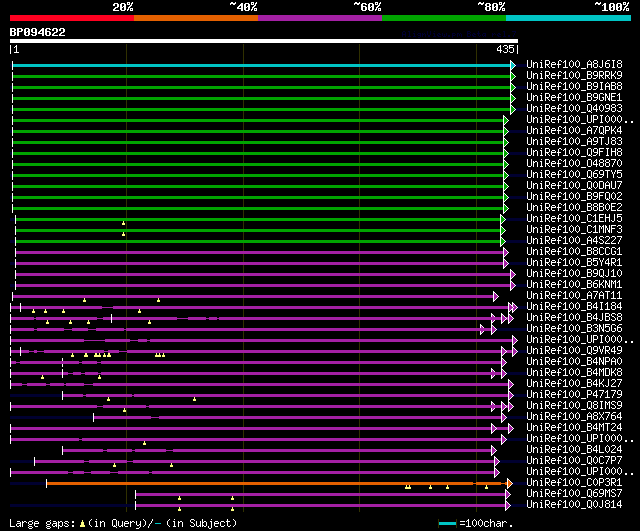The width and height of the screenshot is (640, 531).
Task: Select the UniRef100_Q9VR49 label
Action: [x=574, y=351]
